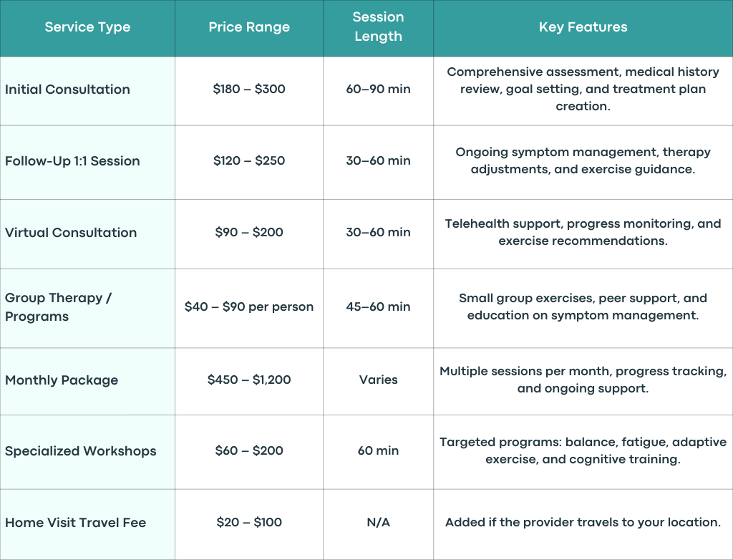
Task: Click the 60–90 min session length
Action: click(378, 89)
